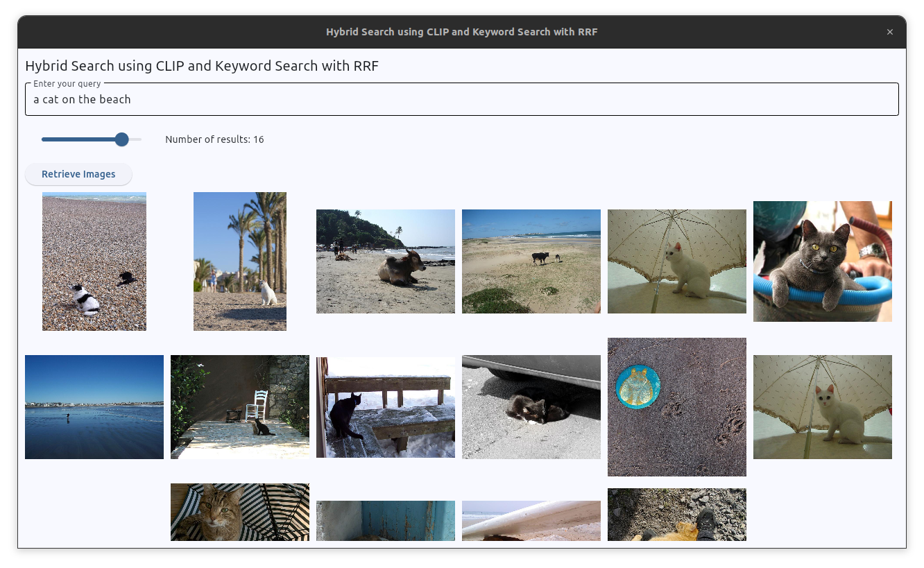Viewport: 924px width, 568px height.
Task: Open the black cat on snowy bench image
Action: 386,407
